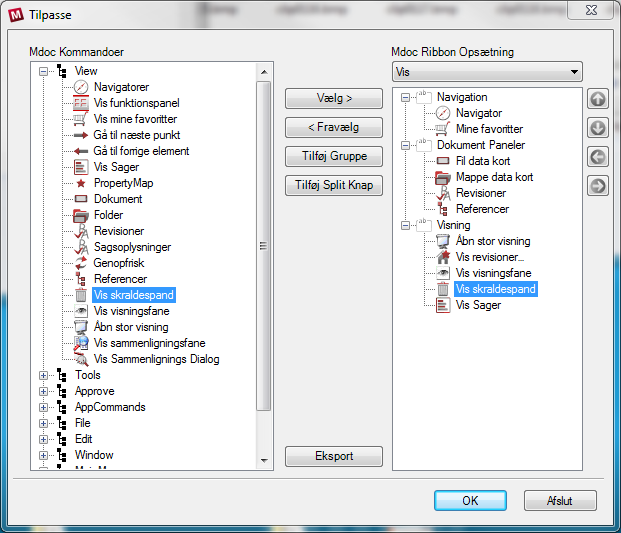Click the Folder icon in commands tree
Image resolution: width=621 pixels, height=533 pixels.
tap(81, 215)
